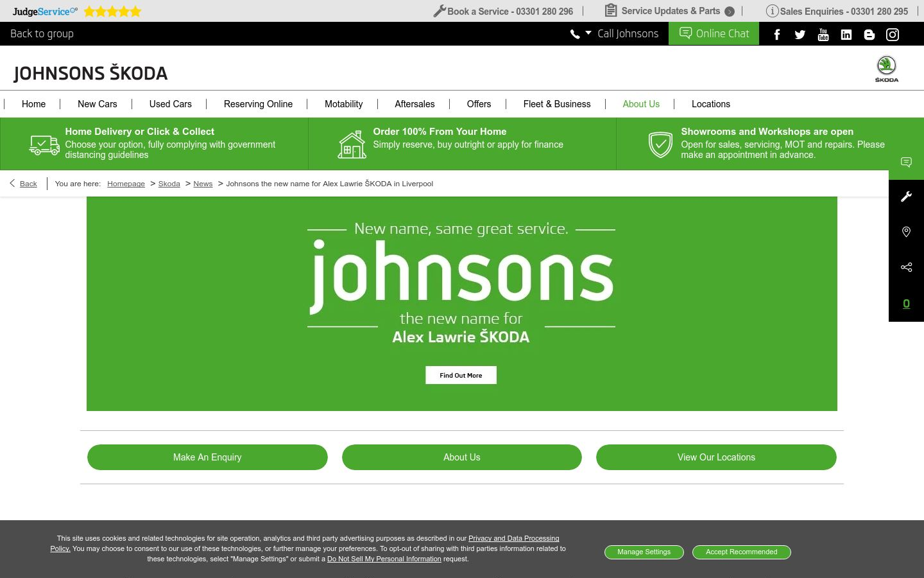
Task: Open the Aftersales menu item
Action: pyautogui.click(x=415, y=104)
